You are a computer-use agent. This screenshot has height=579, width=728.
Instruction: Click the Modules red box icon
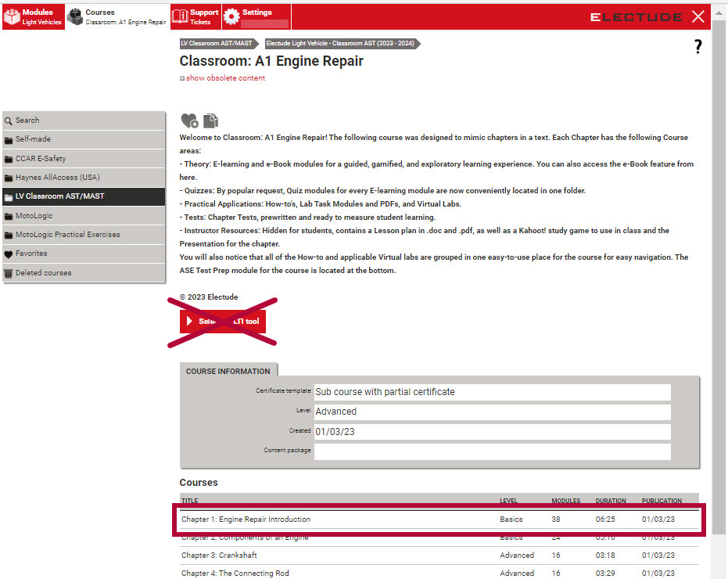[12, 16]
